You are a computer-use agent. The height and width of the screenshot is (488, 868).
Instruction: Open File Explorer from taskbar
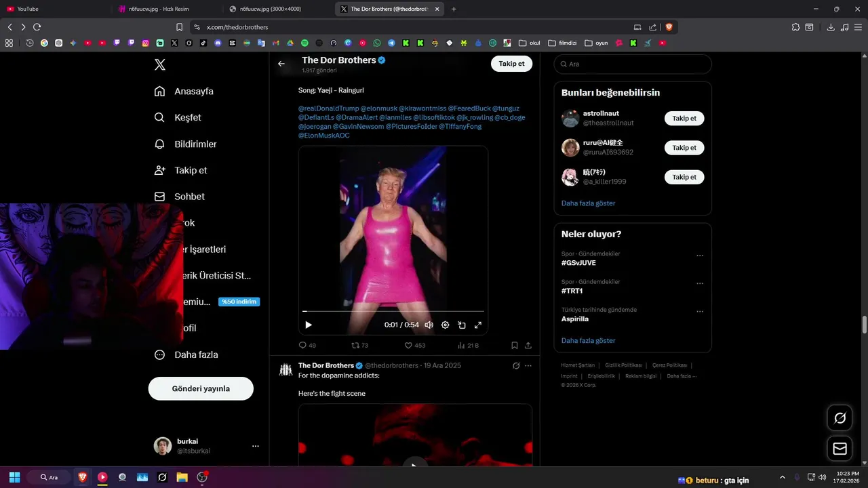pos(182,477)
